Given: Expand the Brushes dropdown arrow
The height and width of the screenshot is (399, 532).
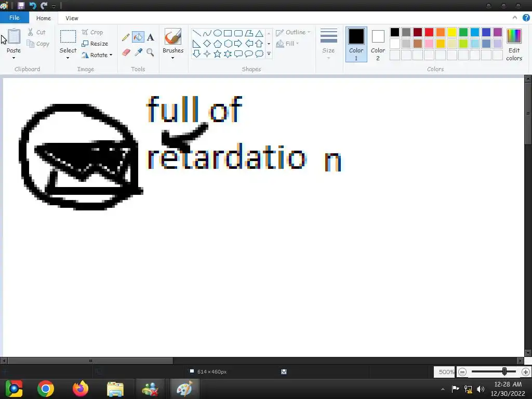Looking at the screenshot, I should point(173,58).
